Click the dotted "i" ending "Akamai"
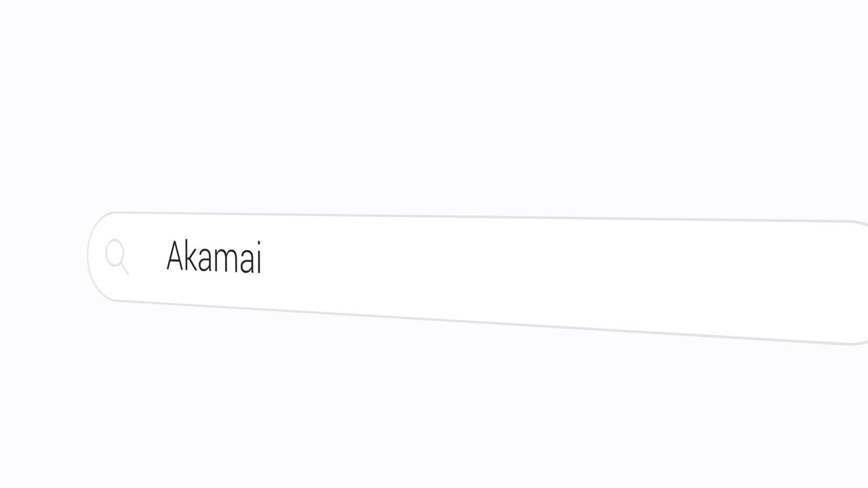Viewport: 868px width, 488px height. point(258,258)
